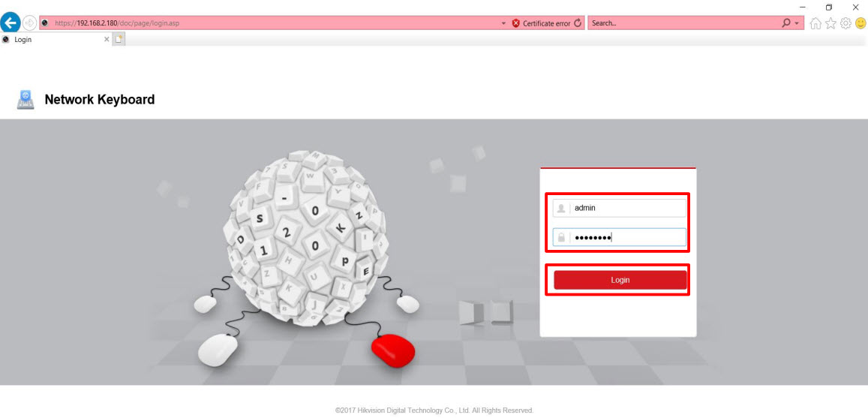
Task: Click the red Certificate error shield
Action: click(516, 23)
